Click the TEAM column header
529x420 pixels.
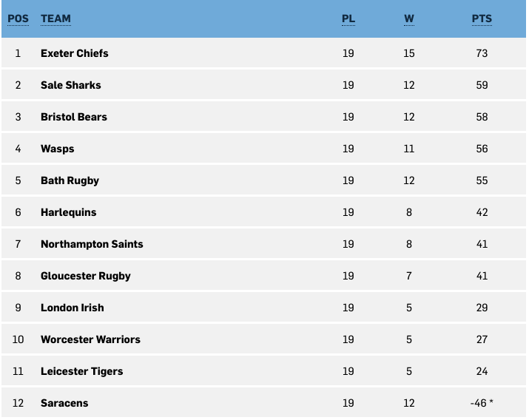coord(55,18)
